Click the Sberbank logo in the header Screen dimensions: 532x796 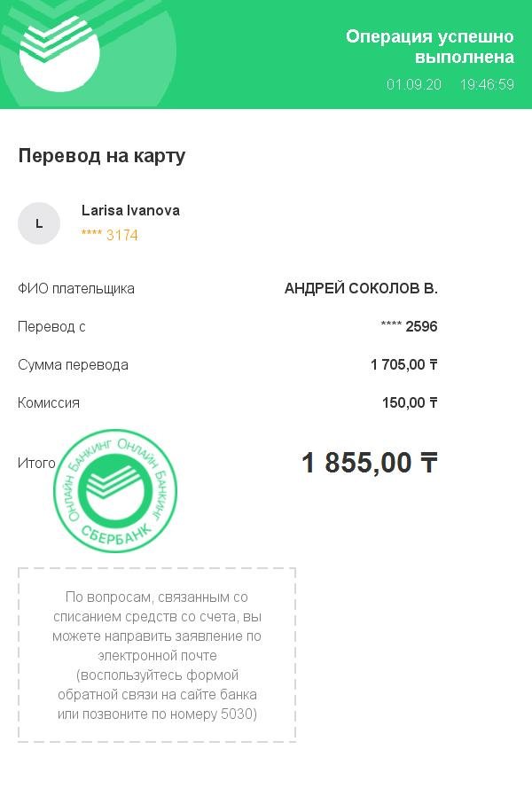point(59,53)
